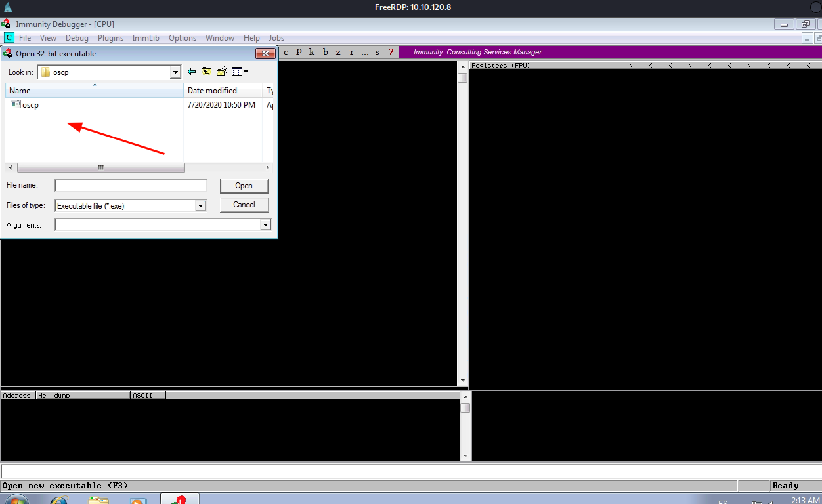Show references via 'r' toolbar button
The image size is (822, 504).
[x=351, y=52]
